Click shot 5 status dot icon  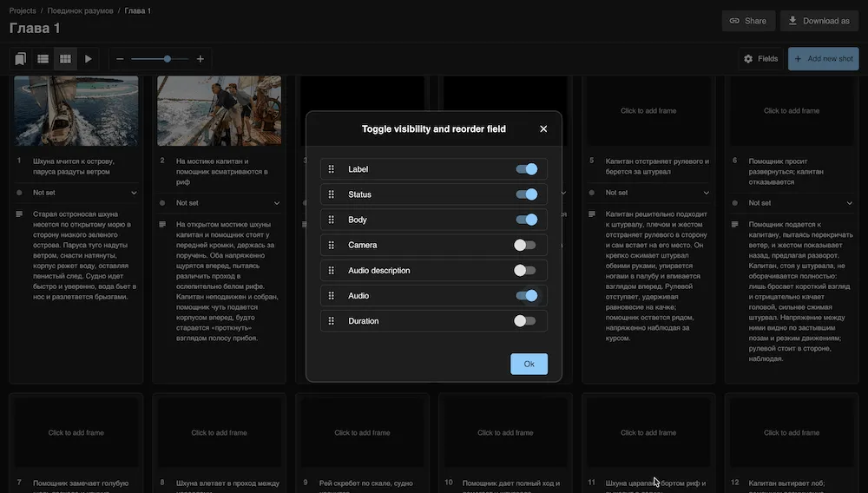coord(592,193)
